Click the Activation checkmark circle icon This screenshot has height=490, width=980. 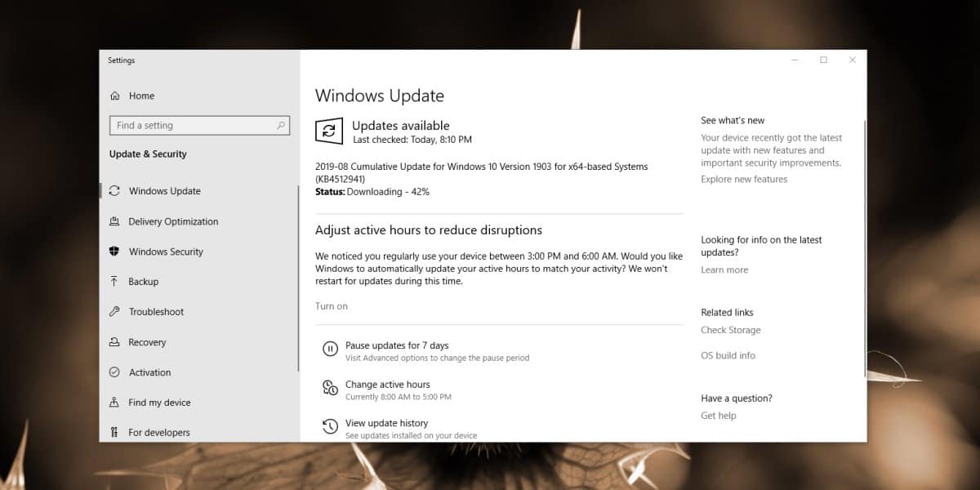(x=114, y=372)
